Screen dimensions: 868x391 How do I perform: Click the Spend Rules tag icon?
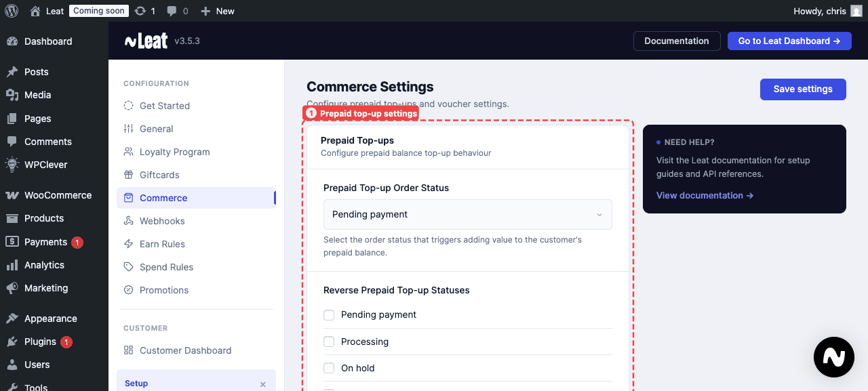129,267
